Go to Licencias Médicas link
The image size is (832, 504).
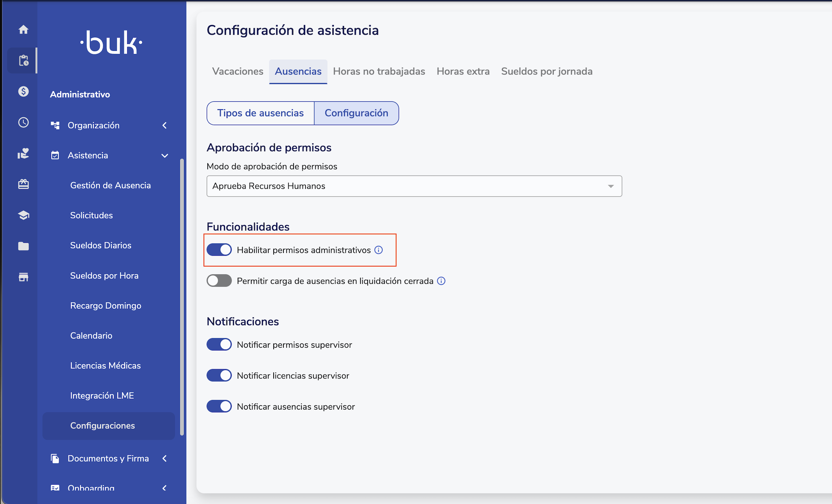click(x=105, y=365)
